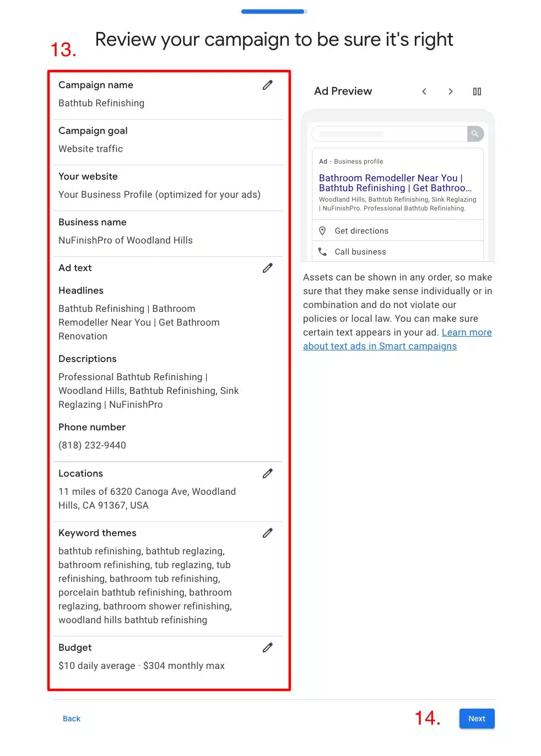This screenshot has height=756, width=541.
Task: Click the Next button
Action: pyautogui.click(x=477, y=719)
